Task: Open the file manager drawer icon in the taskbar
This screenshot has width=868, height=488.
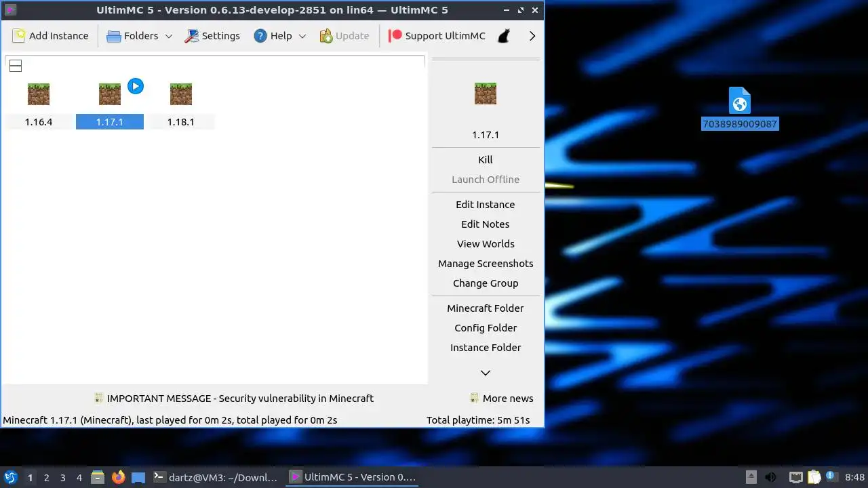Action: [98, 477]
